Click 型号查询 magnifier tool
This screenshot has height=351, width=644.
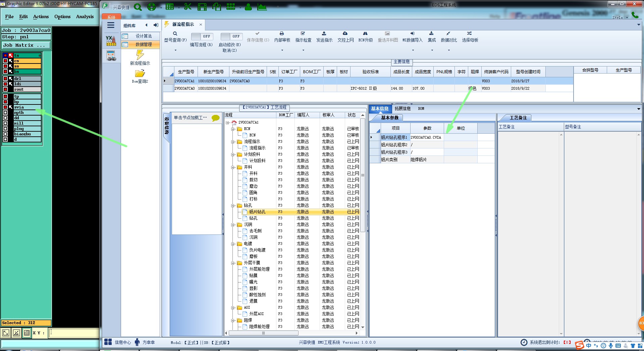point(175,37)
